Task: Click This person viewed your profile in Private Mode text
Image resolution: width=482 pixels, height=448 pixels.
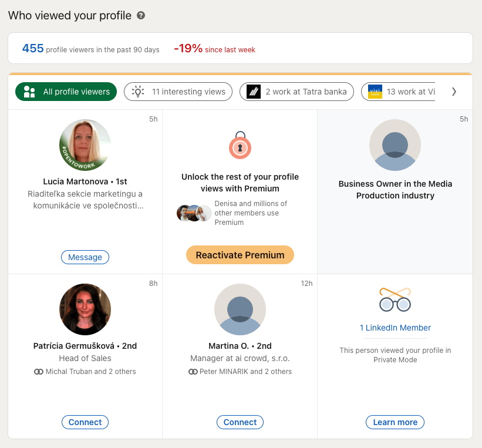Action: tap(395, 355)
